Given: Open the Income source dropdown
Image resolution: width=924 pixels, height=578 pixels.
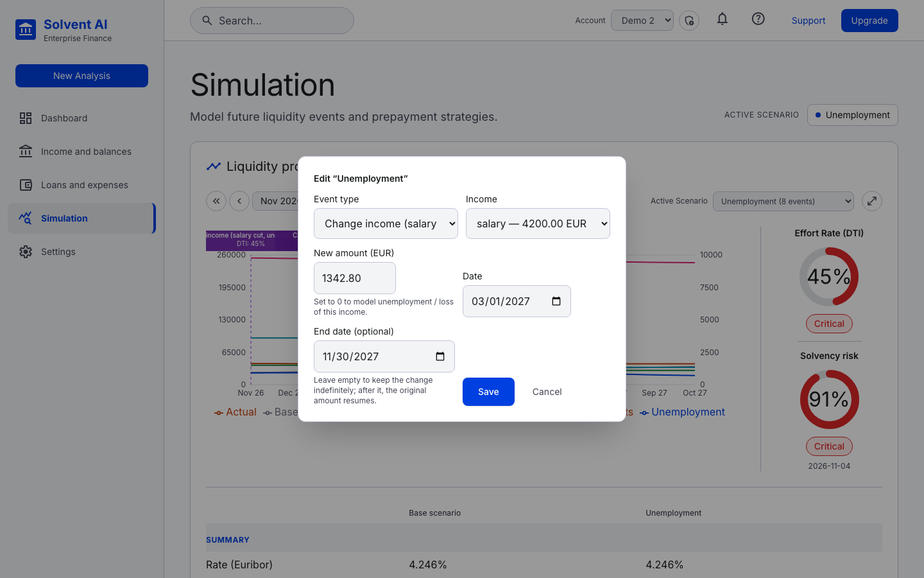Looking at the screenshot, I should (x=538, y=223).
